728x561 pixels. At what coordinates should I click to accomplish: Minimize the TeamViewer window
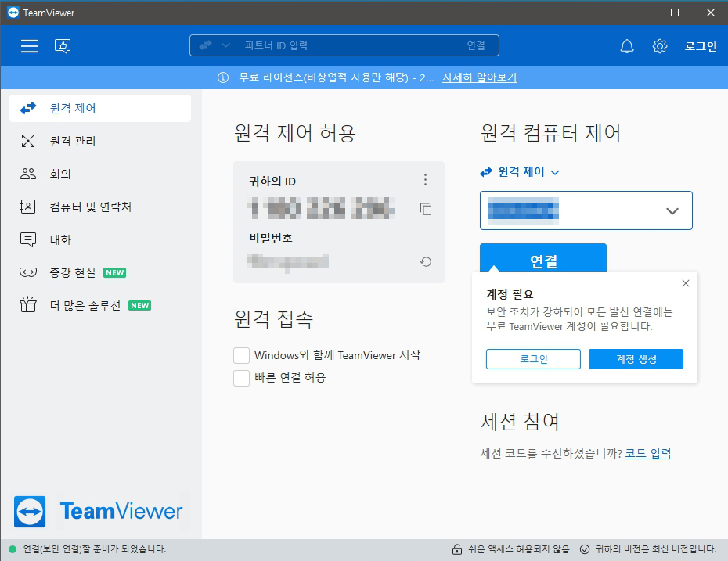[x=640, y=13]
